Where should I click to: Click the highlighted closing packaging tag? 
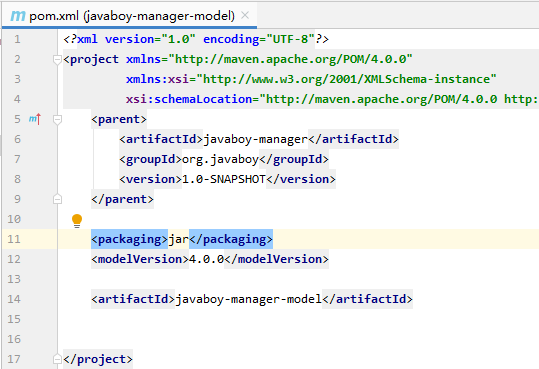tap(231, 239)
